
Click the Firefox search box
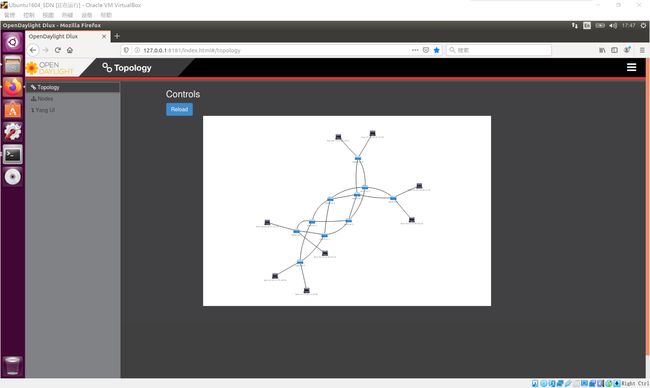tap(499, 50)
